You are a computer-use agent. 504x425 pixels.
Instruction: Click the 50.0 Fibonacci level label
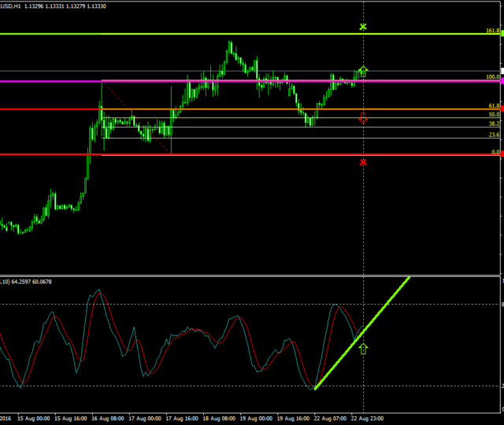click(494, 115)
